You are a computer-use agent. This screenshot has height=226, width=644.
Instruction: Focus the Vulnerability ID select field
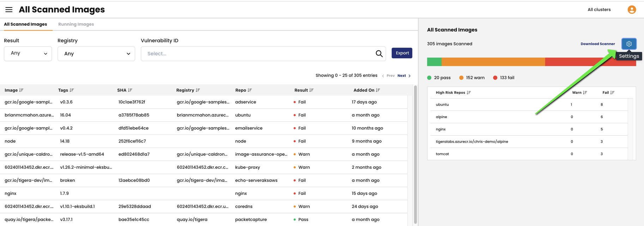263,54
